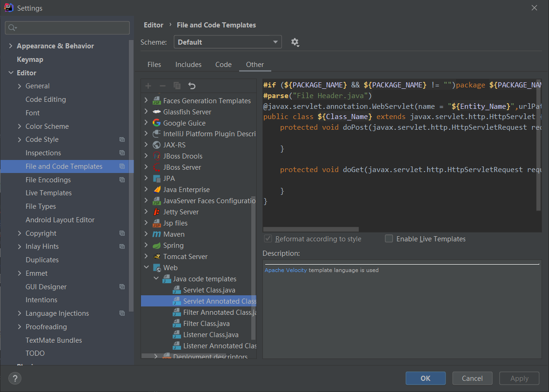Switch to the Code tab
The width and height of the screenshot is (549, 392).
223,64
